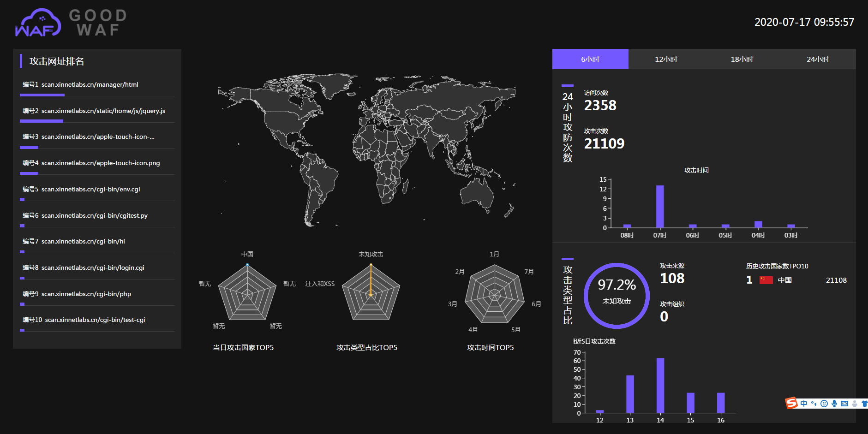
Task: Click the user account icon in input toolbar
Action: (855, 404)
